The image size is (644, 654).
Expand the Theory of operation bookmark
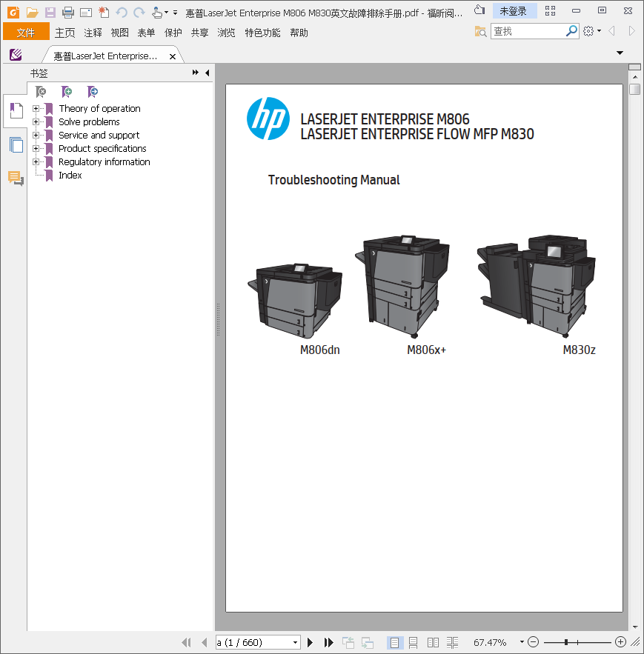tap(36, 108)
